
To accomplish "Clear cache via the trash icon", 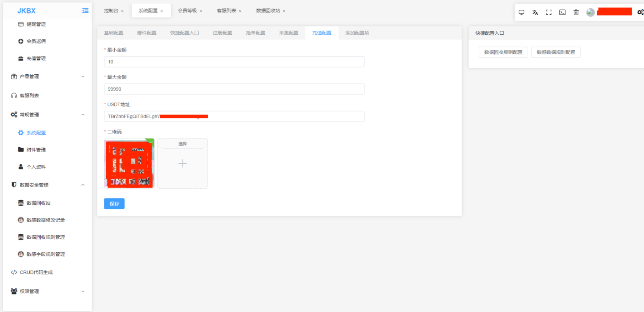I will point(576,12).
